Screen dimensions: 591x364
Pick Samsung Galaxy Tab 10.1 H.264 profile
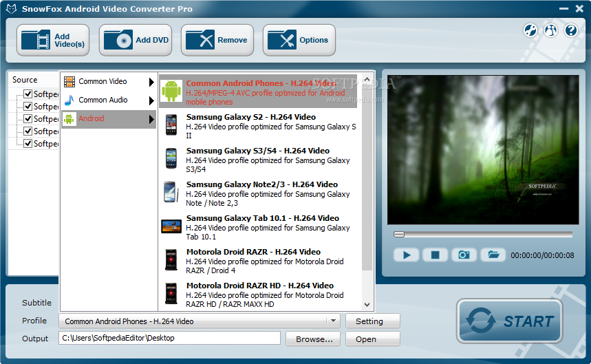[x=258, y=227]
